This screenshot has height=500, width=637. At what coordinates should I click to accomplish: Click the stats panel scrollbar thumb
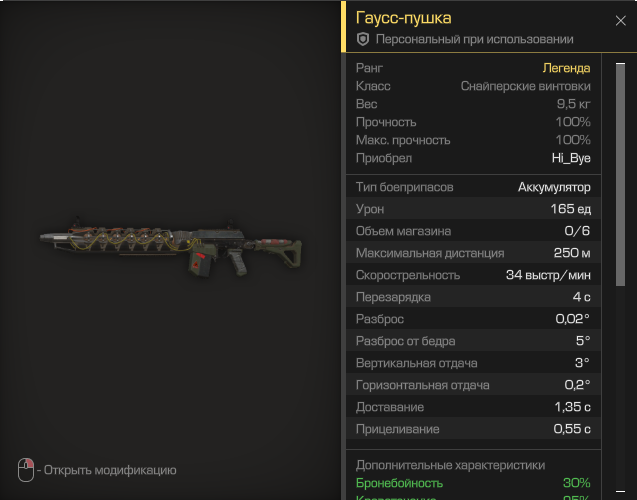tap(620, 175)
